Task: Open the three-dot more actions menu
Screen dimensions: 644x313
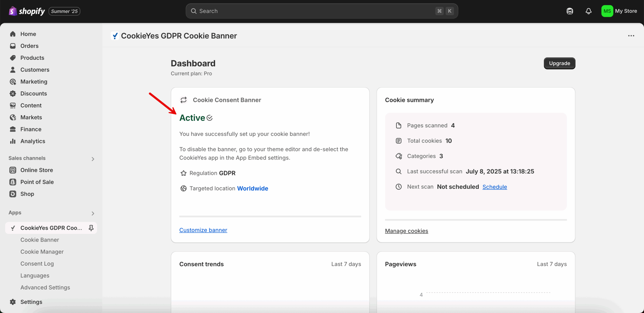Action: 631,36
